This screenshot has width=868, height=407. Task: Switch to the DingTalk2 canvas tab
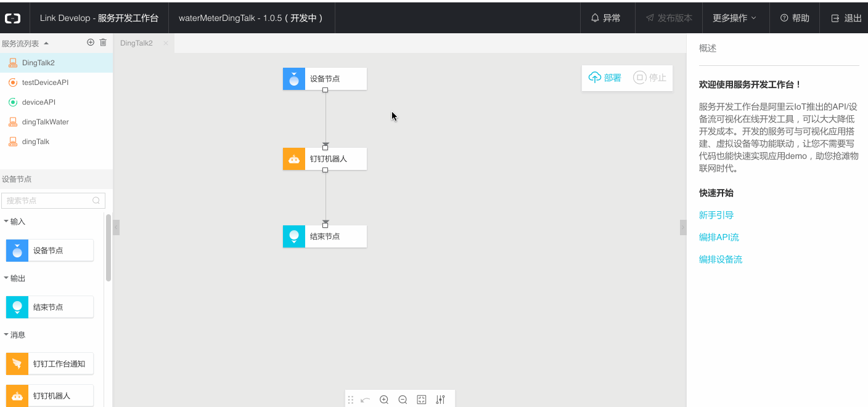pos(136,43)
